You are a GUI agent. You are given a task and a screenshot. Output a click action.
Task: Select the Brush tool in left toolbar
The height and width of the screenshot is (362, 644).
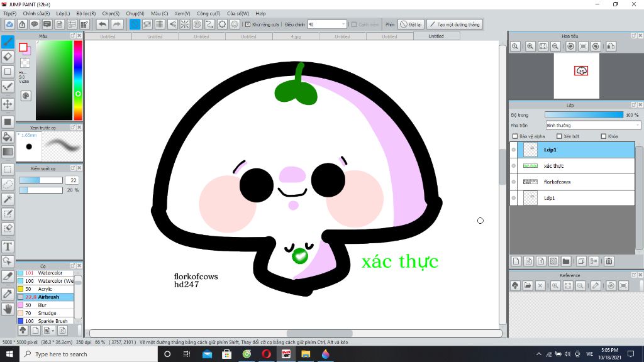8,42
